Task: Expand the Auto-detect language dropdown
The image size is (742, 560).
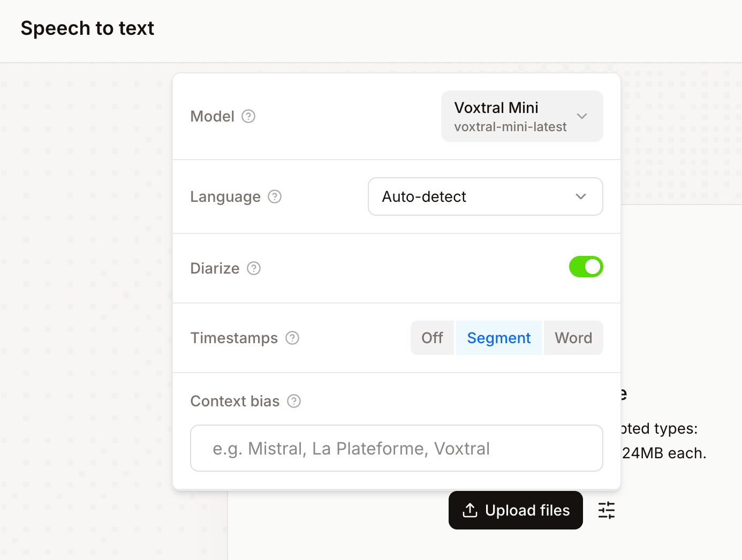Action: click(x=485, y=196)
